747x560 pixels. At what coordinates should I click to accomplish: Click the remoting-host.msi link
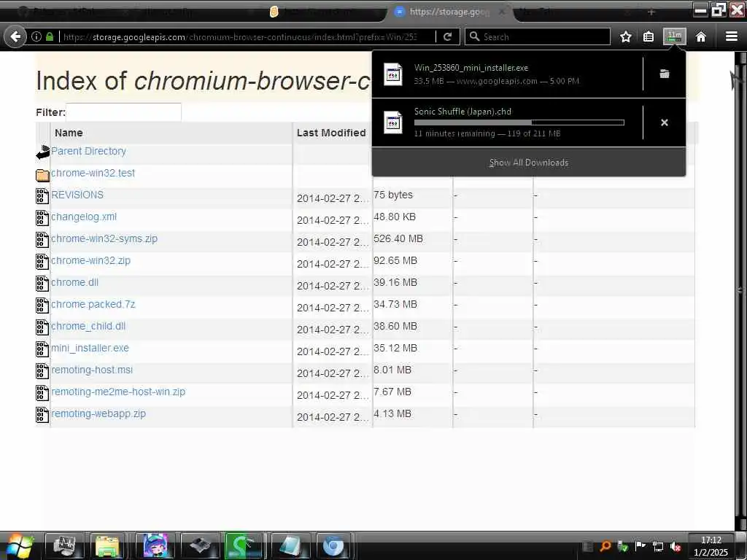(x=92, y=370)
